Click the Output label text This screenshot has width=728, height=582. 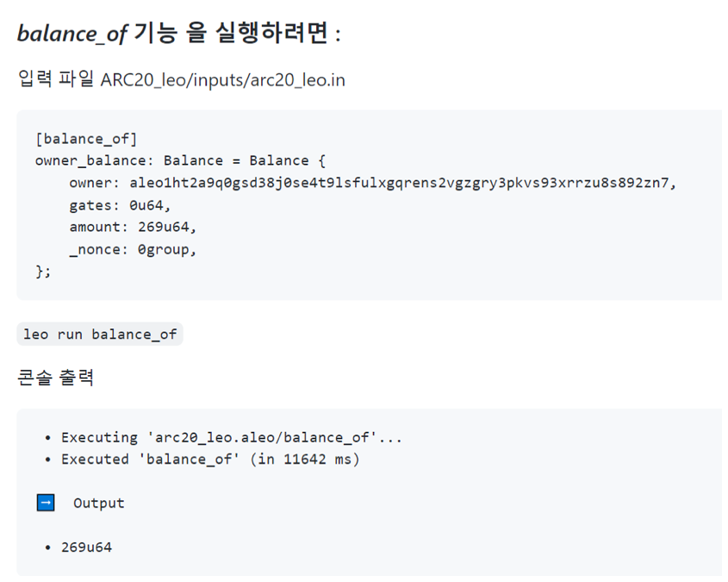tap(99, 503)
